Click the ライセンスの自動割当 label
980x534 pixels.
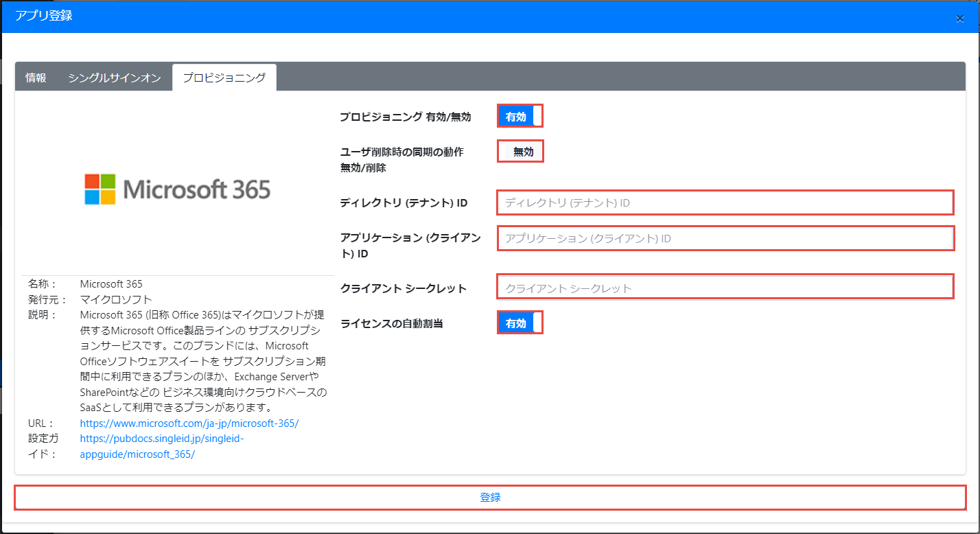[391, 323]
